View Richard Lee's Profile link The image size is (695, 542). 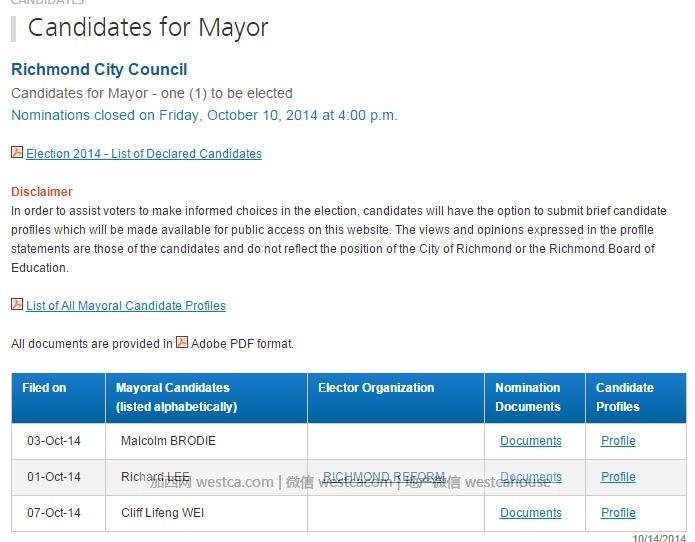(618, 477)
